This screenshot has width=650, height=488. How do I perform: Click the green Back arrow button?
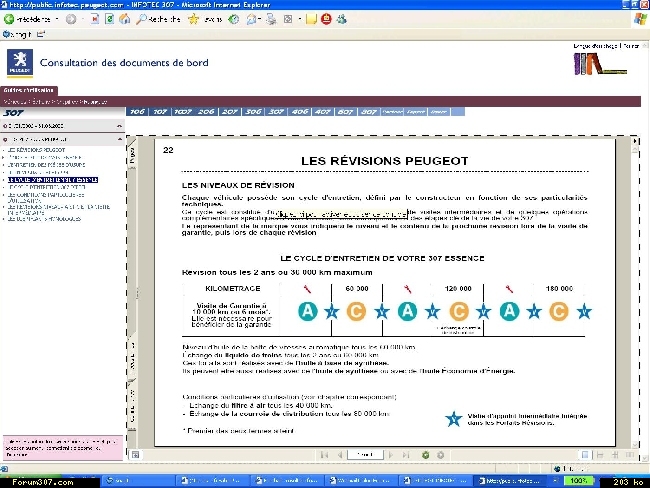[x=9, y=19]
